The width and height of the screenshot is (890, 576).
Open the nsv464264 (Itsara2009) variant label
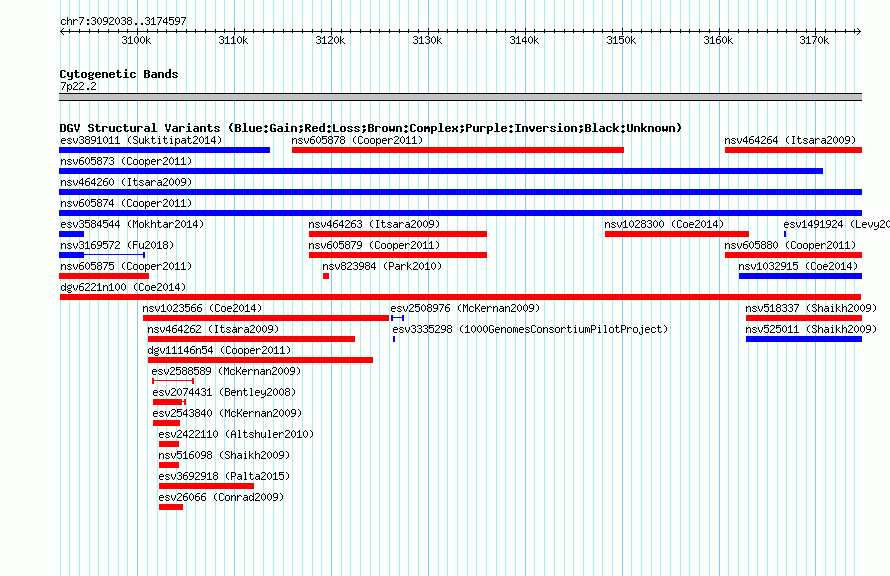790,140
